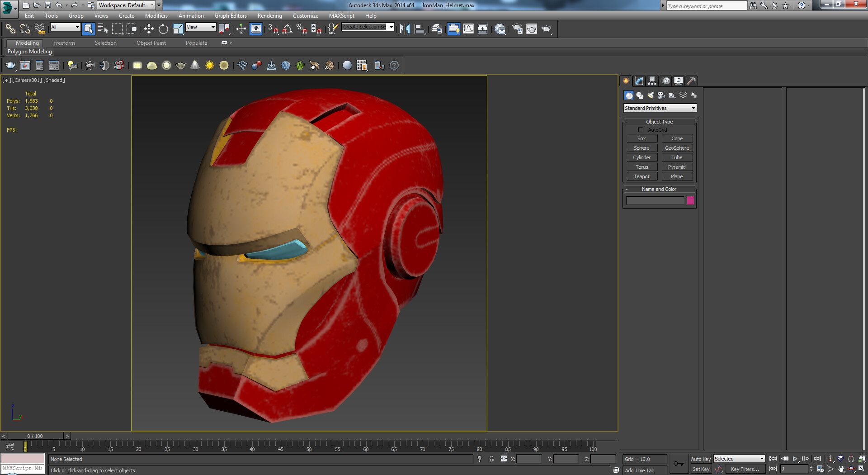Open the All selection filter dropdown
Viewport: 868px width, 475px height.
(65, 27)
